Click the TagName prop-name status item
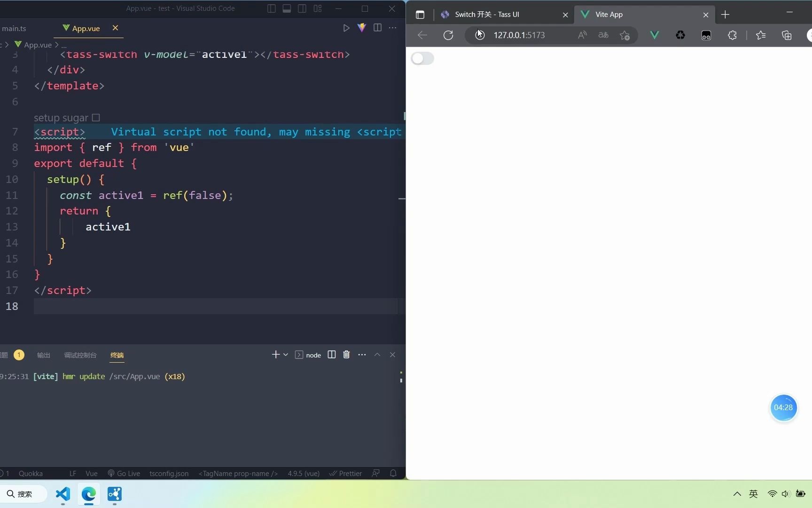This screenshot has height=508, width=812. pyautogui.click(x=238, y=473)
